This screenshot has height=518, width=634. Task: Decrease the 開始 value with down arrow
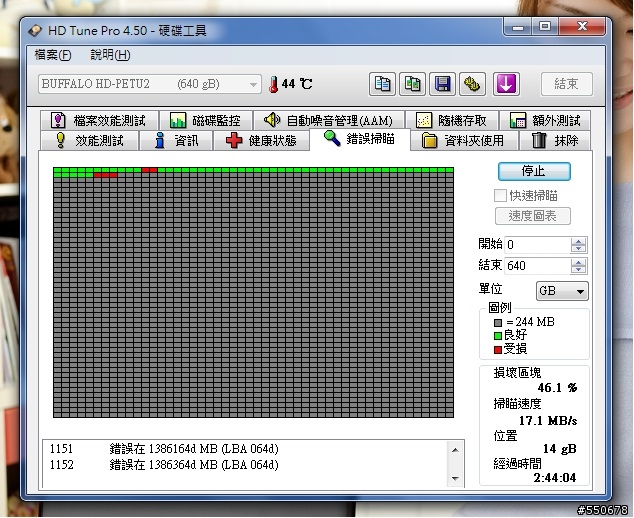(x=579, y=249)
